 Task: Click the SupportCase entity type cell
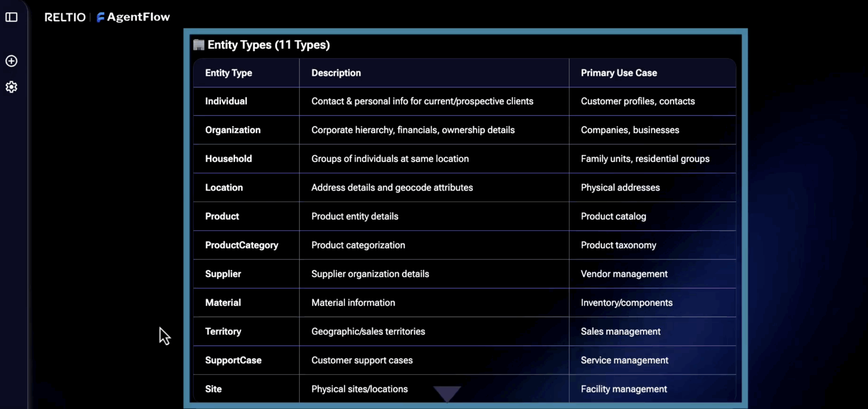click(233, 360)
